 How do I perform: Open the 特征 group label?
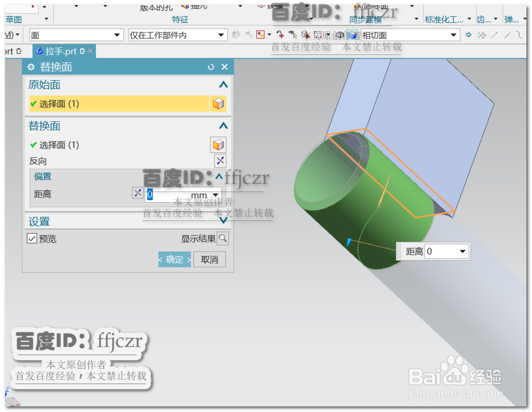pyautogui.click(x=180, y=19)
